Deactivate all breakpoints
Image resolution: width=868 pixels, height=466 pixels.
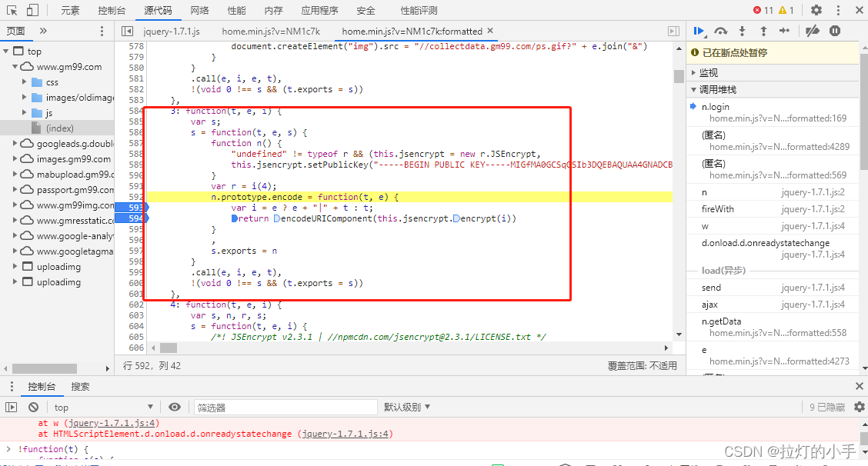(x=812, y=31)
